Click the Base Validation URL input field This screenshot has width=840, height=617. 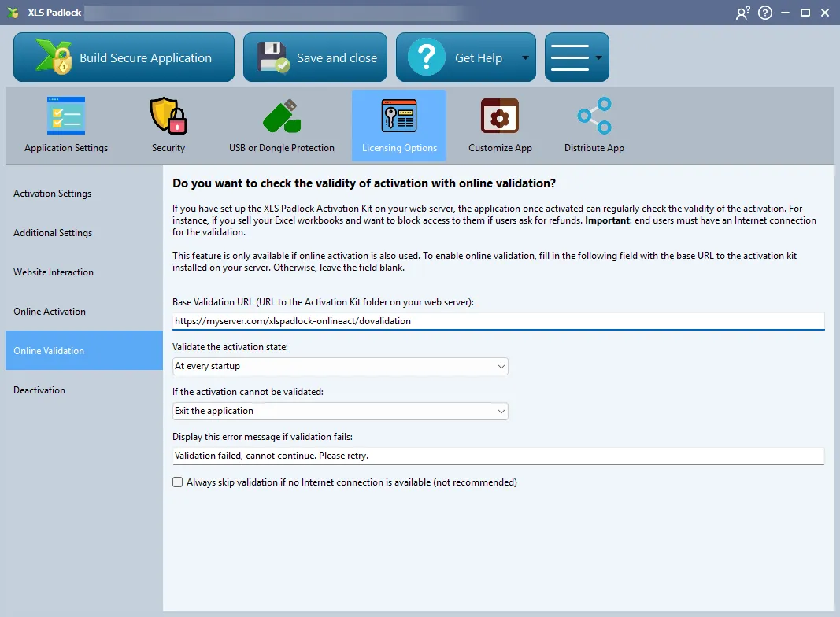click(x=498, y=321)
